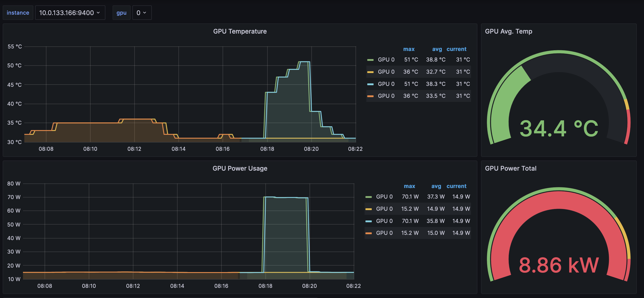Sort temperature legend by max column

pyautogui.click(x=408, y=49)
